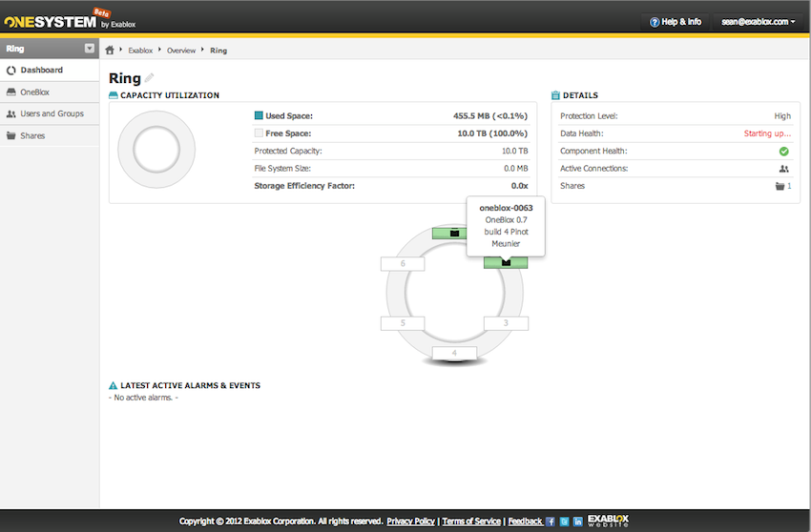This screenshot has height=532, width=811.
Task: Open the Terms of Service link
Action: [x=471, y=522]
